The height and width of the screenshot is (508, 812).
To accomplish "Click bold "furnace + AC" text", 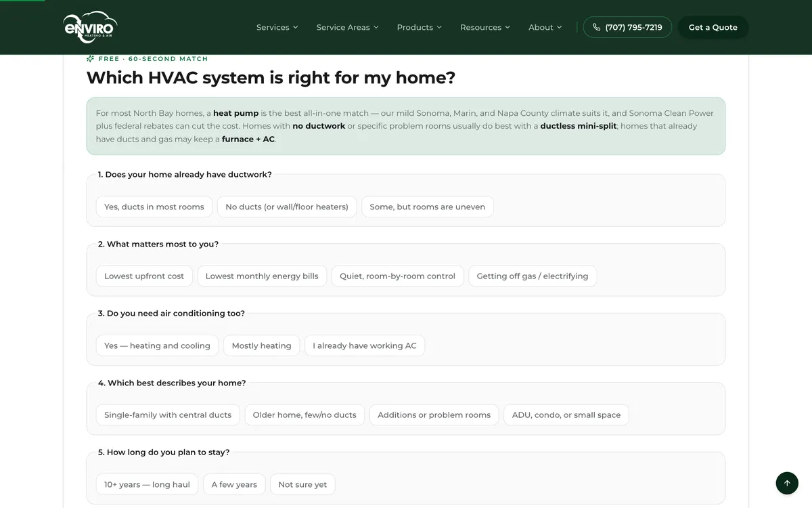I will tap(248, 139).
